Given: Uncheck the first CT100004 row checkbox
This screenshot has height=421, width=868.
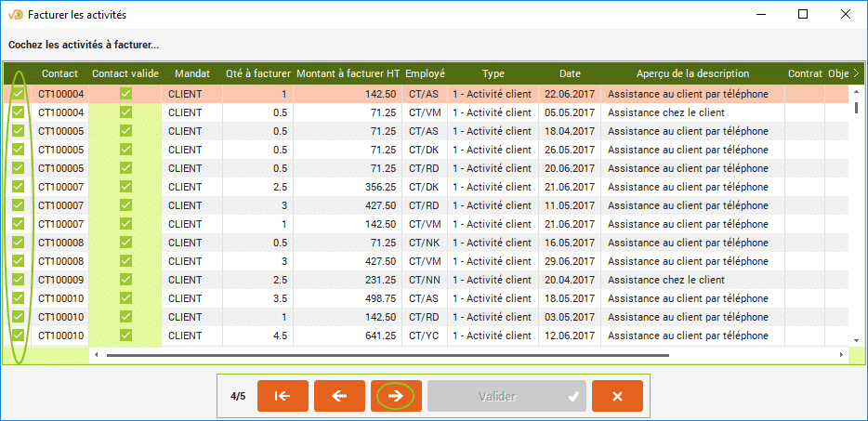Looking at the screenshot, I should (x=18, y=94).
